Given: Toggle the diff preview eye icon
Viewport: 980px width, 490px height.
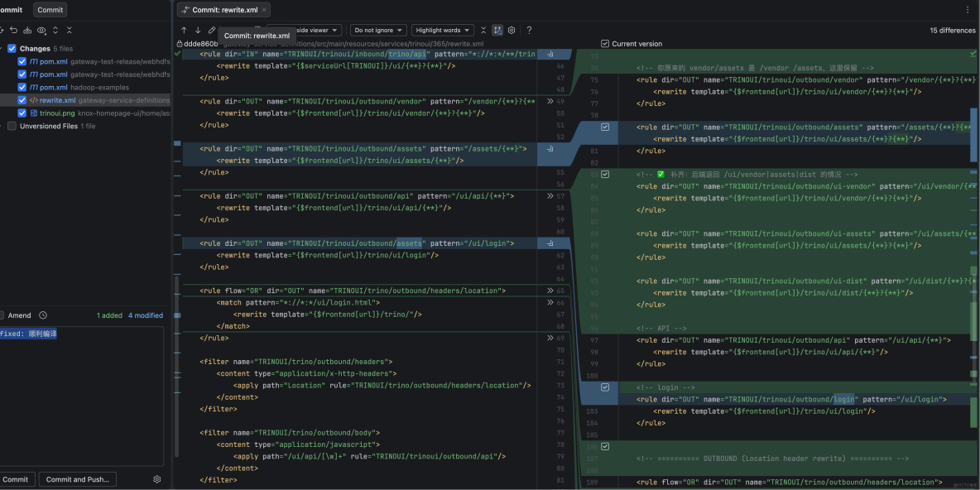Looking at the screenshot, I should click(41, 30).
